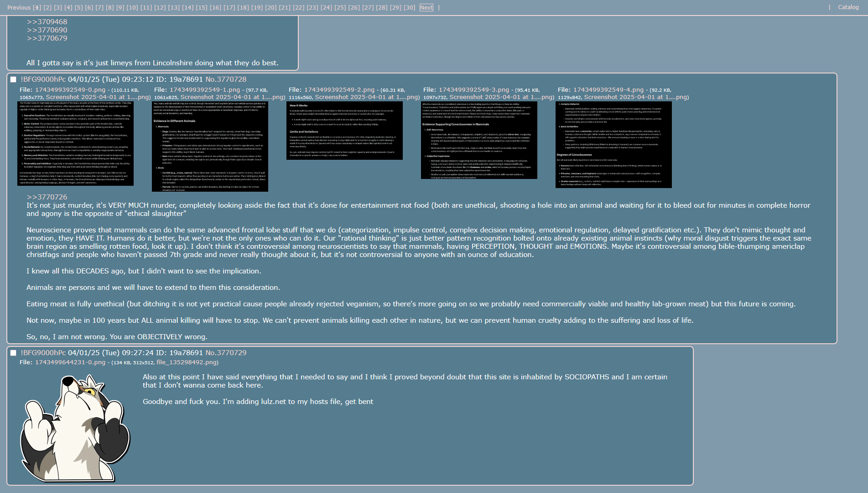Open page [25] in the pagination
The image size is (868, 493).
click(x=340, y=7)
